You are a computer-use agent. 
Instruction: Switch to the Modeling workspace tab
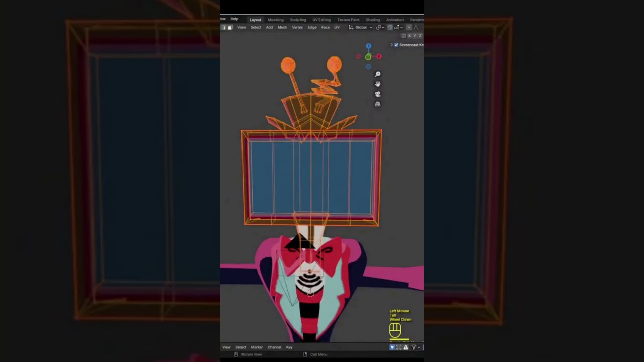pos(276,20)
